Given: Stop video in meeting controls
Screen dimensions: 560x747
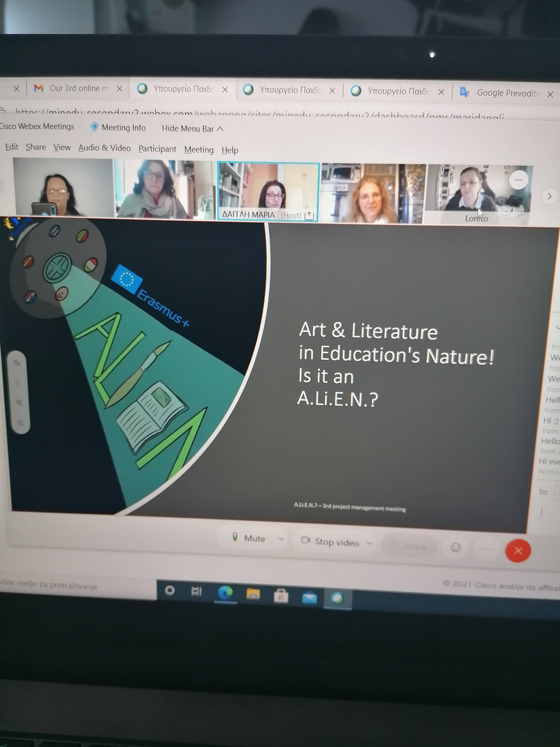Looking at the screenshot, I should [330, 542].
